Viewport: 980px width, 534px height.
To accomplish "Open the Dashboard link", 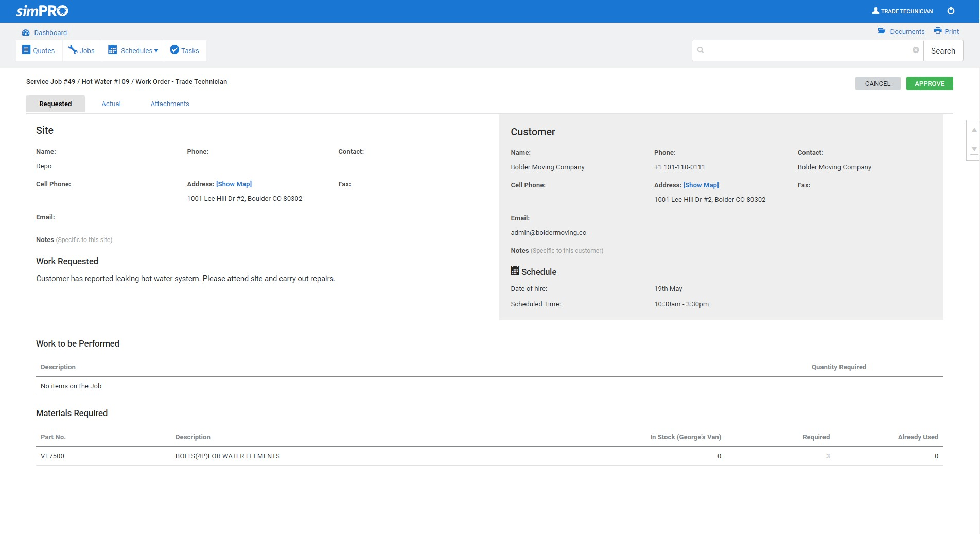I will (50, 32).
